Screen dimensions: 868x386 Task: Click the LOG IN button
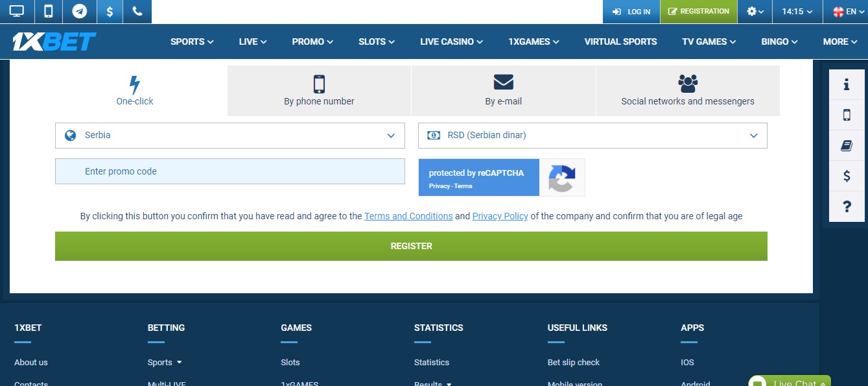(x=631, y=12)
